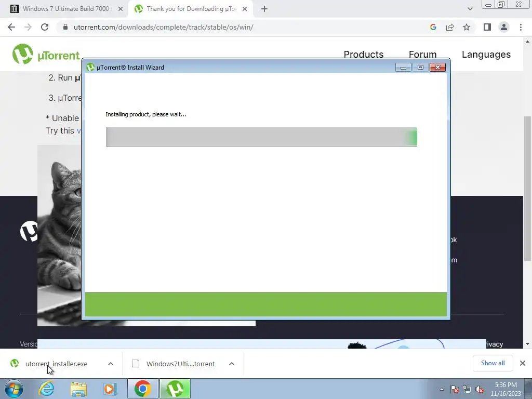Dismiss the downloads bar with the X

tap(523, 363)
